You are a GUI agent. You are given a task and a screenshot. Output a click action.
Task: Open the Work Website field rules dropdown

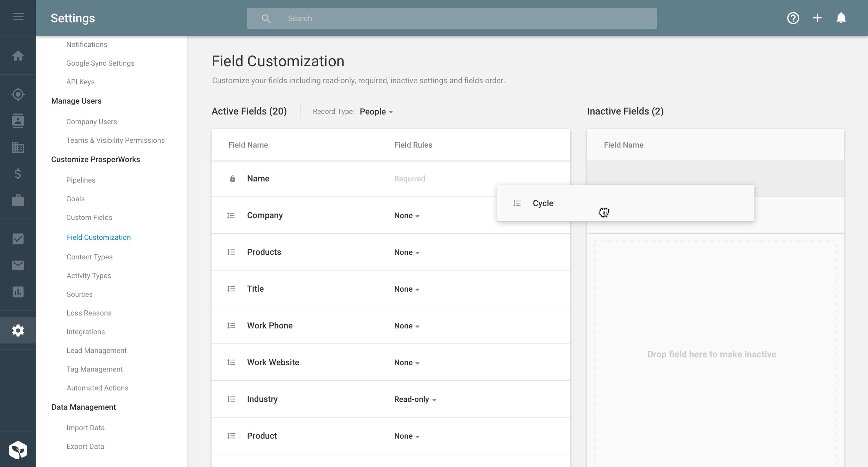[407, 363]
